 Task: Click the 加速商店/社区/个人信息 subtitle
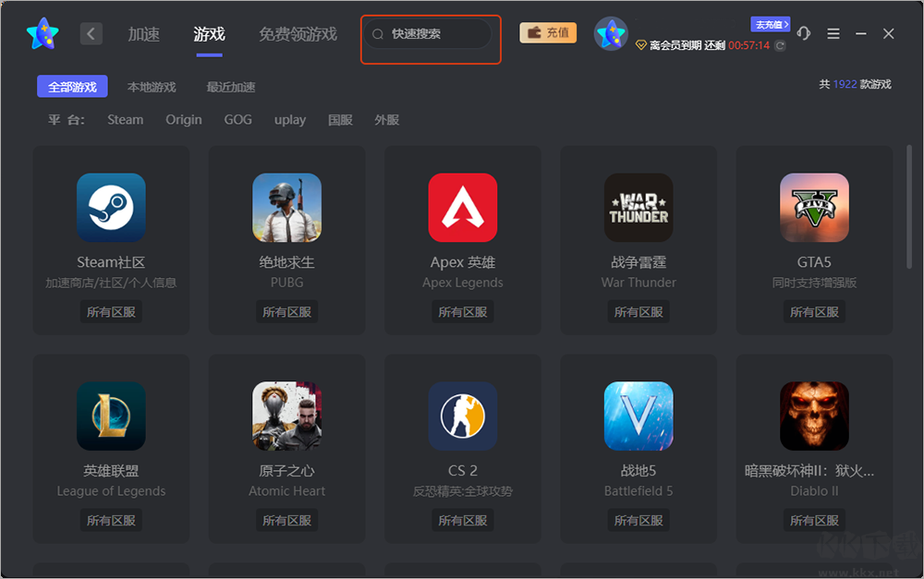111,283
